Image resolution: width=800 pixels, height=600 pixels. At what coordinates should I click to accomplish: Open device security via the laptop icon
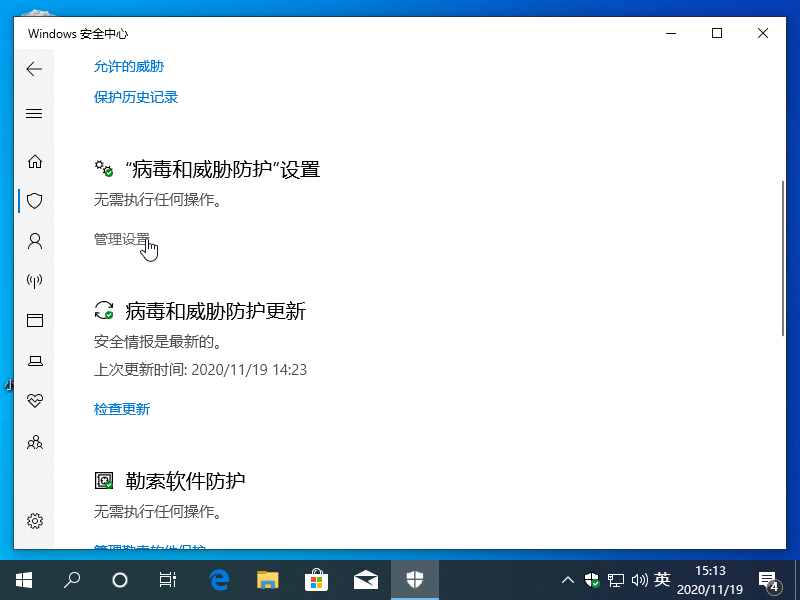[x=34, y=361]
